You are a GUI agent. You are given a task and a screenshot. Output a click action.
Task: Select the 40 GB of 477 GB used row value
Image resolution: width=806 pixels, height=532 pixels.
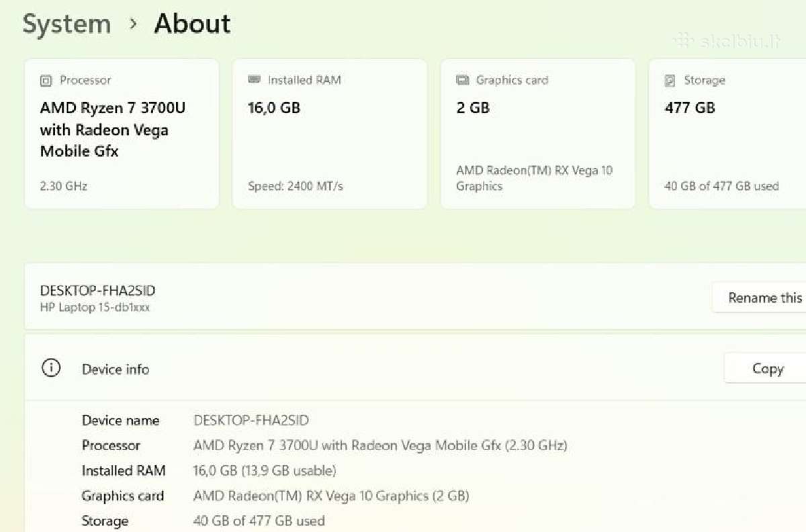(x=259, y=521)
